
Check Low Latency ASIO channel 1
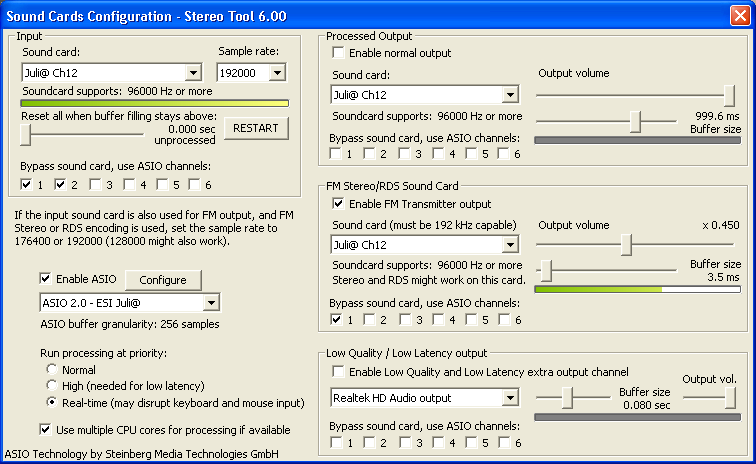pos(337,442)
